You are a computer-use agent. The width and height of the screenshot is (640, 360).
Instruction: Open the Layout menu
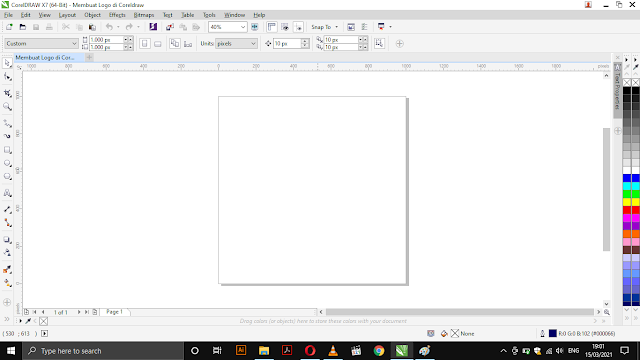[x=67, y=15]
